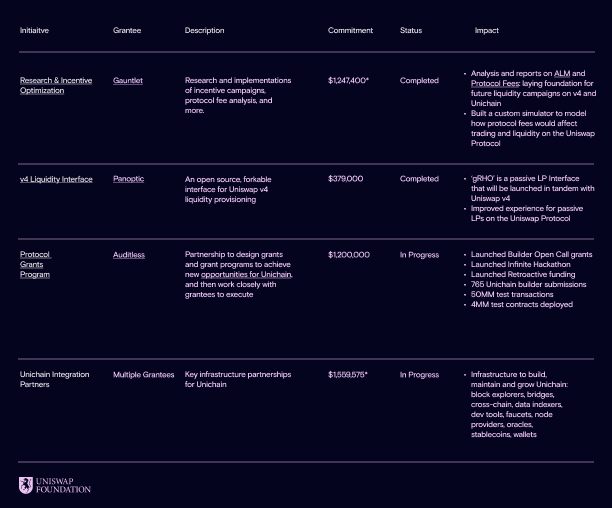
Task: Open the v4 Liquidity Interface link
Action: coord(56,179)
